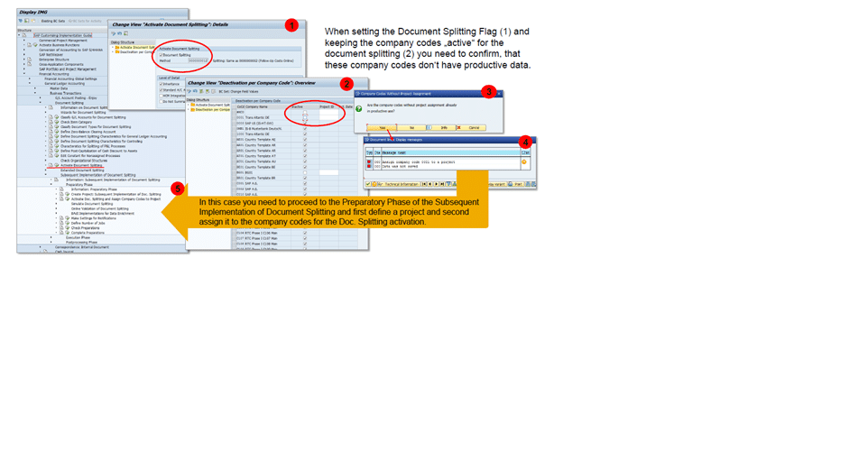Expand the Execution Phase node

pyautogui.click(x=51, y=237)
